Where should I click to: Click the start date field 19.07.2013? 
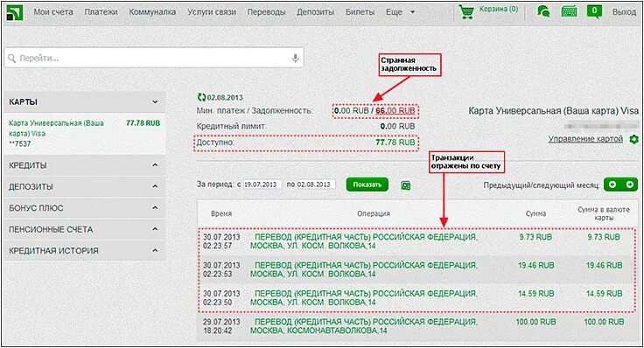pos(262,184)
